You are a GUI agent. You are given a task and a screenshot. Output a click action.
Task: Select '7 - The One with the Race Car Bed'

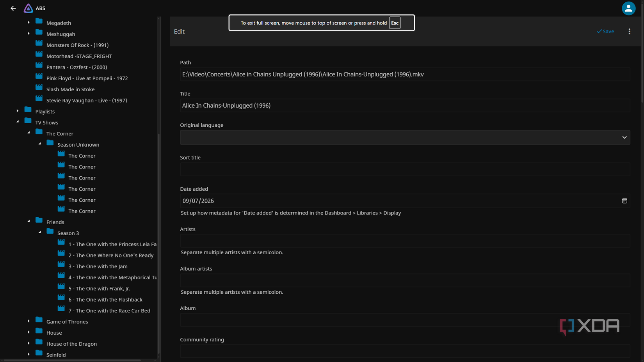tap(109, 311)
